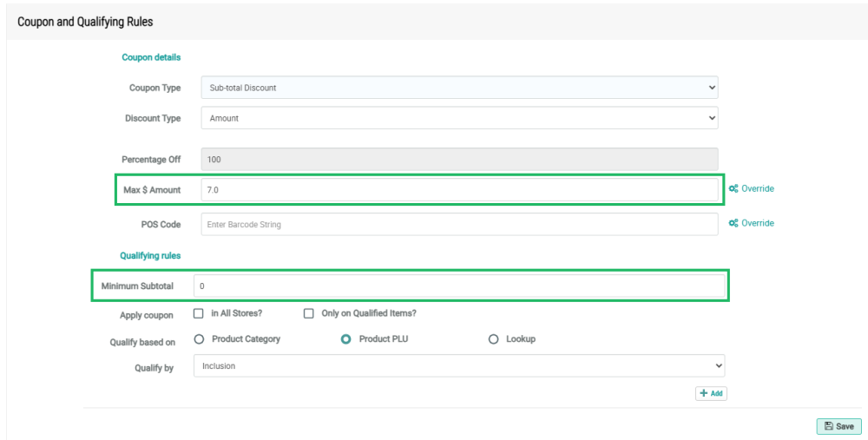
Task: Click the plus icon on Add button
Action: click(x=703, y=393)
